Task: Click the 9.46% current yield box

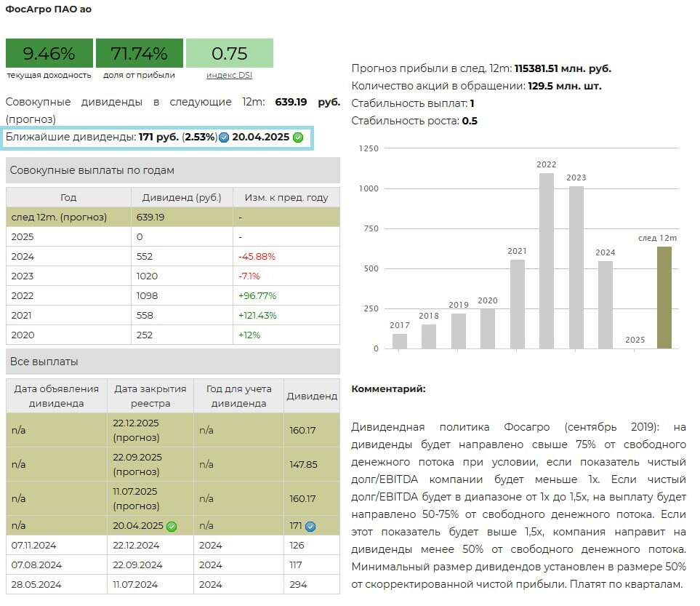Action: (x=49, y=53)
